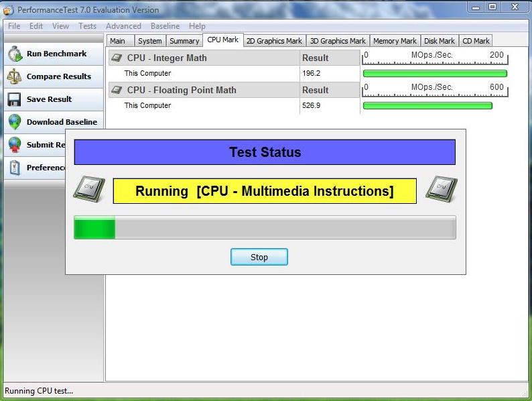The image size is (532, 401).
Task: Click the Floating Point Math green result bar
Action: click(x=427, y=105)
